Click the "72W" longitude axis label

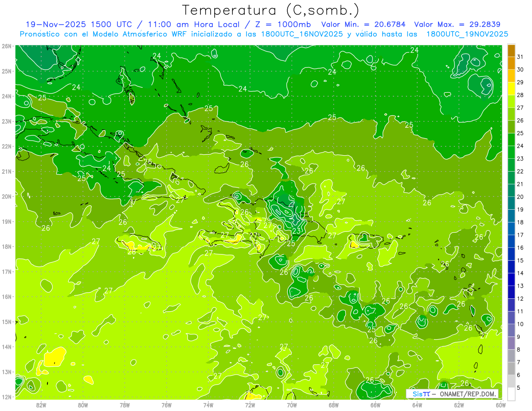click(x=250, y=404)
